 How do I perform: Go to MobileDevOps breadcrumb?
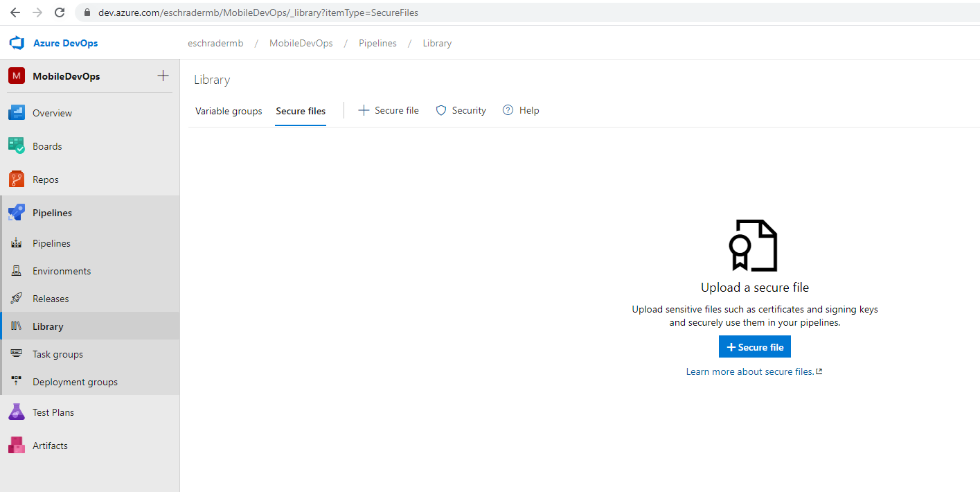(x=301, y=43)
